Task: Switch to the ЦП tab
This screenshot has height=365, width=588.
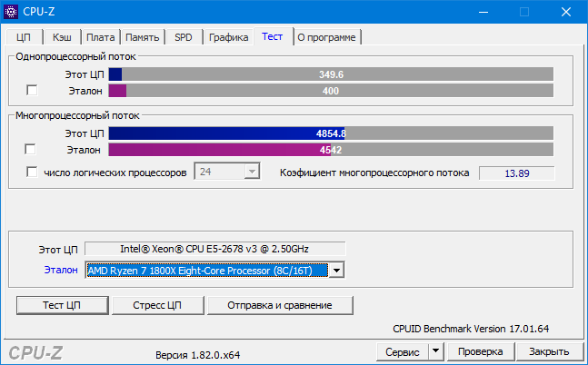Action: [24, 37]
